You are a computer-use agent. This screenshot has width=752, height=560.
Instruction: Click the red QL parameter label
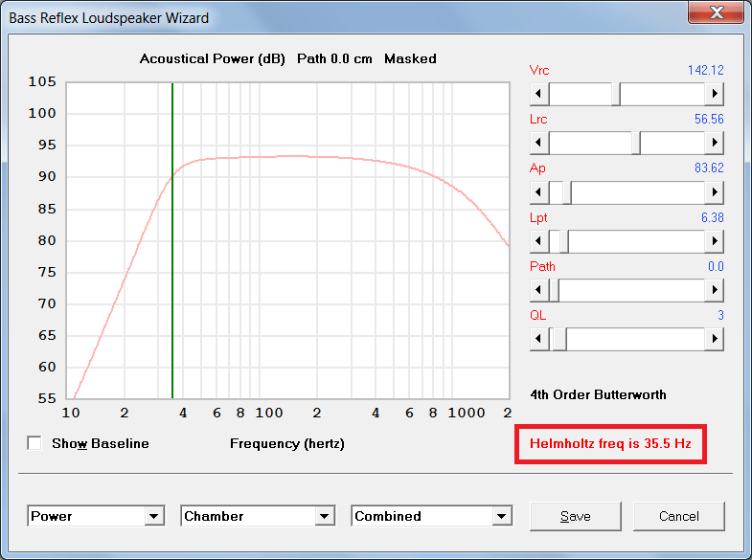(x=537, y=315)
